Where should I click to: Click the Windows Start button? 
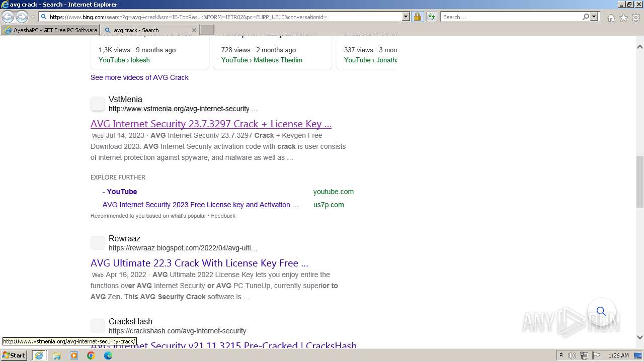point(14,355)
